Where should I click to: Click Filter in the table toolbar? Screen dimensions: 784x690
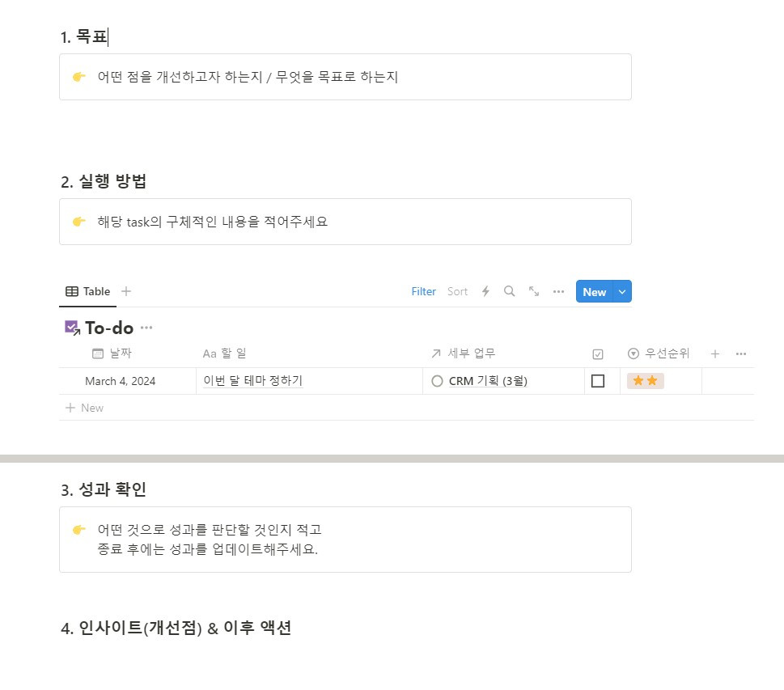coord(423,291)
